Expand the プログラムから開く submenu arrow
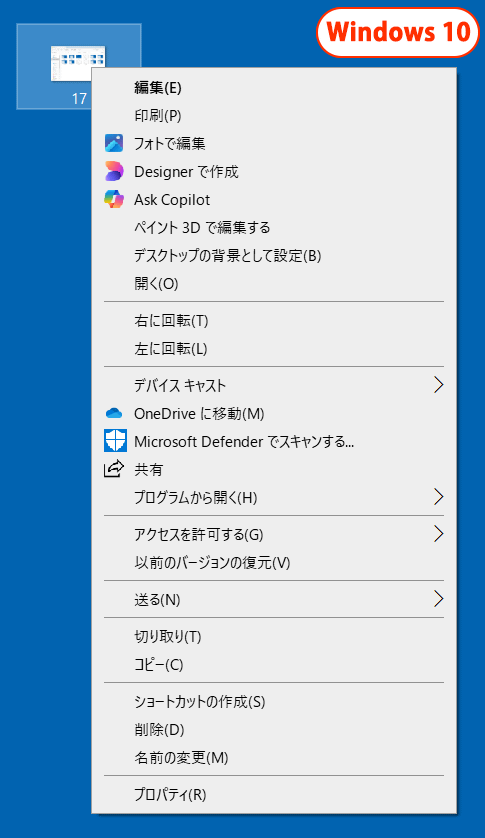 click(x=438, y=497)
